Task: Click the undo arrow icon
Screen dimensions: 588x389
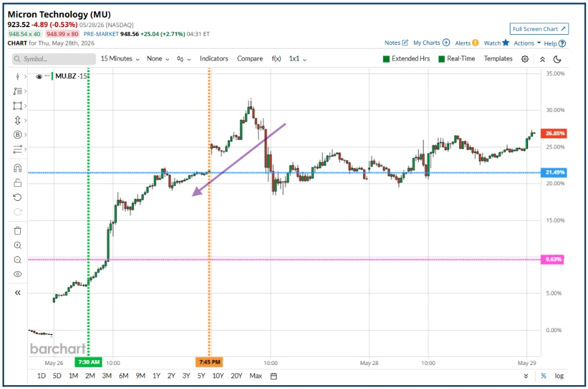Action: (17, 198)
